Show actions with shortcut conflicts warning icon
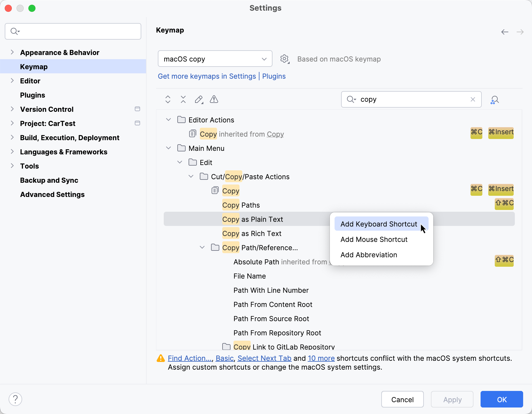 [214, 100]
